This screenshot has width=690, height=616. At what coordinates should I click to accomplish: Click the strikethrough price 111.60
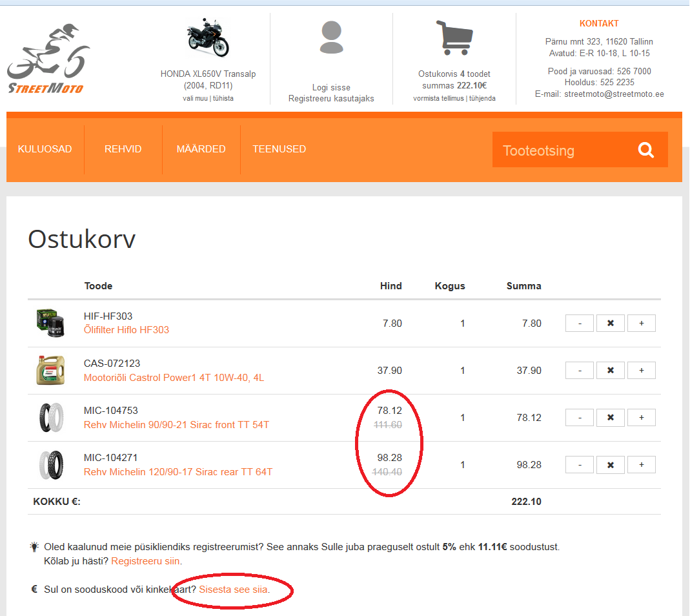pos(388,425)
